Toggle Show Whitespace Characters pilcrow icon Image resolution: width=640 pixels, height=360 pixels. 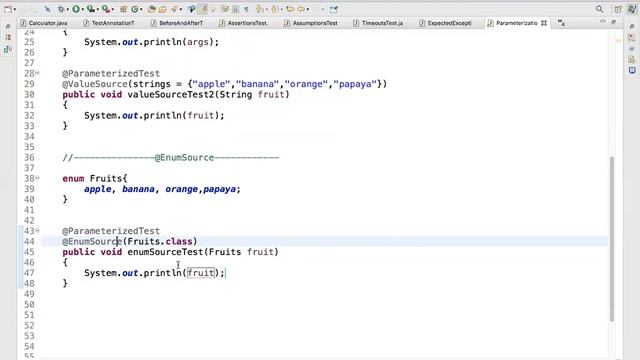pos(246,9)
